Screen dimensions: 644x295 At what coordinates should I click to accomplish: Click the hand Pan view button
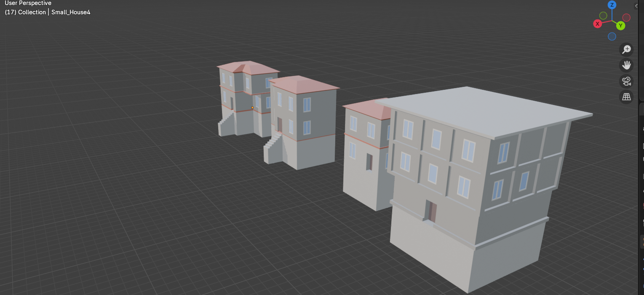(x=627, y=65)
